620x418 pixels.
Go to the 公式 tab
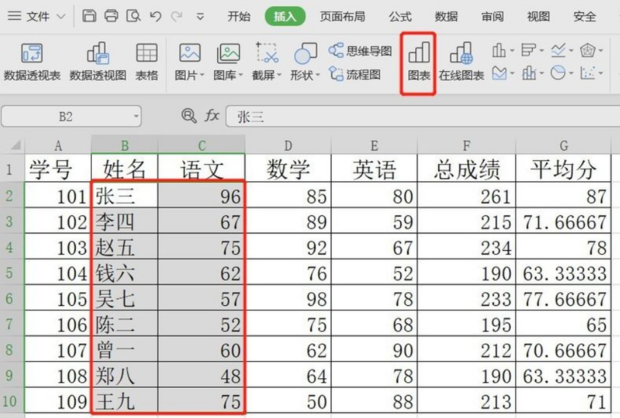400,16
